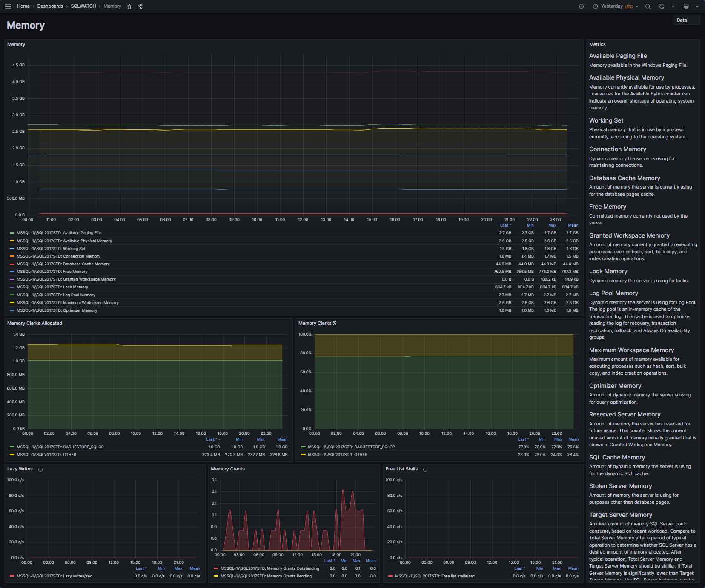
Task: Open the Yesterday UTC time picker
Action: [x=616, y=6]
